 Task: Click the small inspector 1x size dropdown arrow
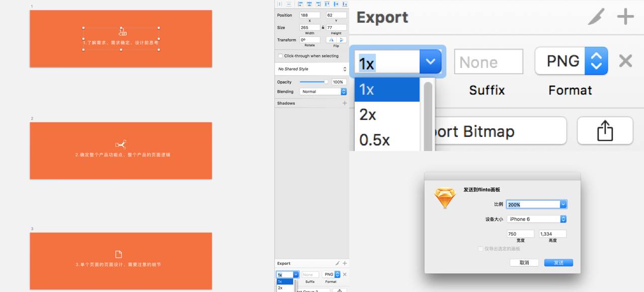click(x=296, y=275)
